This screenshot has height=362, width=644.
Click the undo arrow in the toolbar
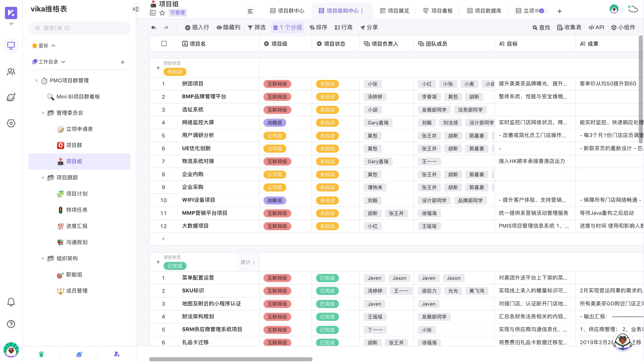pyautogui.click(x=153, y=27)
